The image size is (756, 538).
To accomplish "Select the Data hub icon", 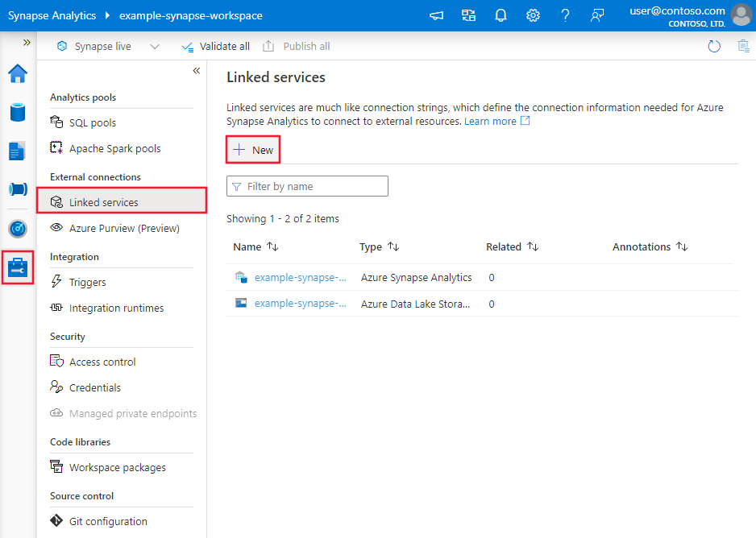I will click(17, 113).
